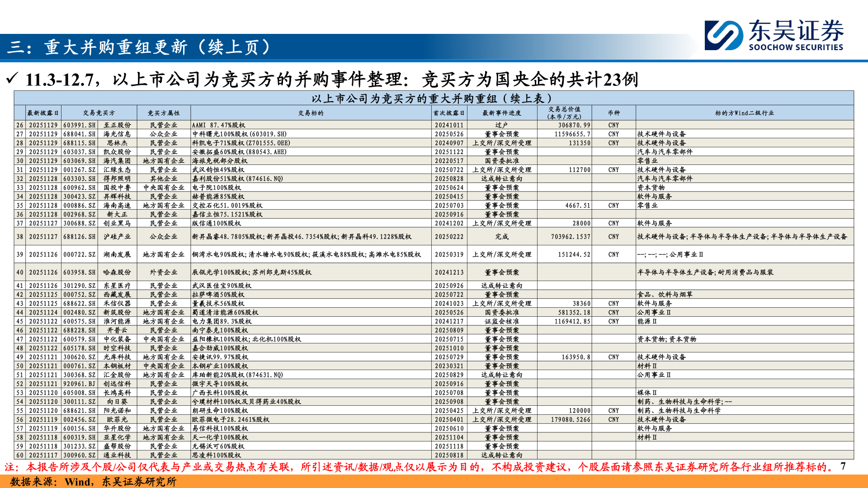Click the buyer name 长鸿高科

coord(117,393)
